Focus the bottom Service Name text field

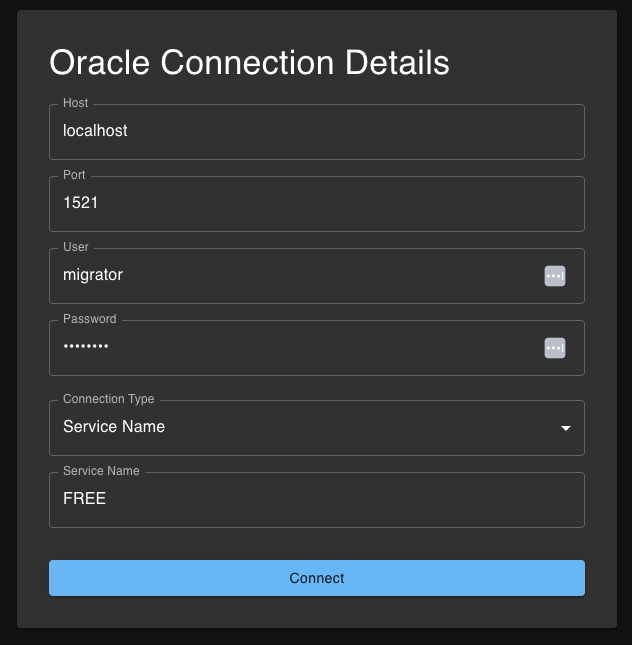pos(316,500)
